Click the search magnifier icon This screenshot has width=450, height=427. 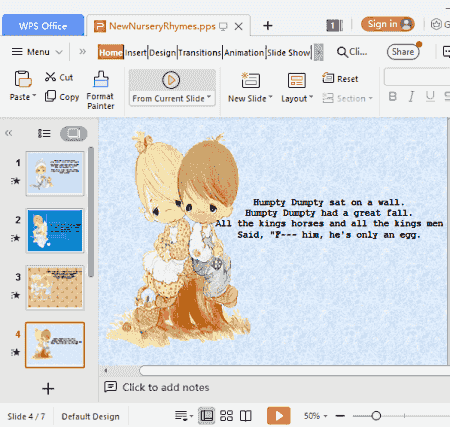342,52
